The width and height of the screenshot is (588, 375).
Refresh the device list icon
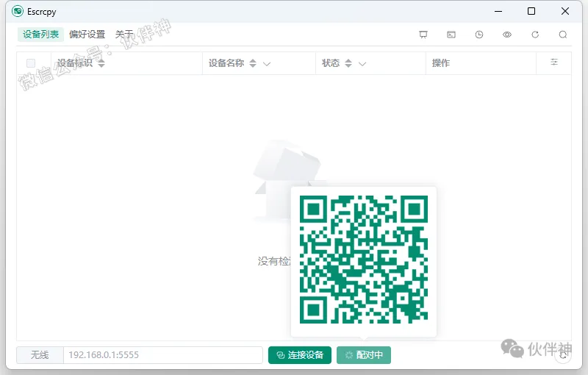[x=535, y=35]
